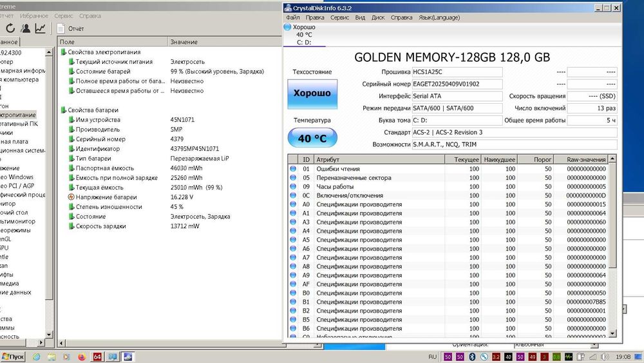644x363 pixels.
Task: Open the media player icon on taskbar
Action: click(x=66, y=357)
